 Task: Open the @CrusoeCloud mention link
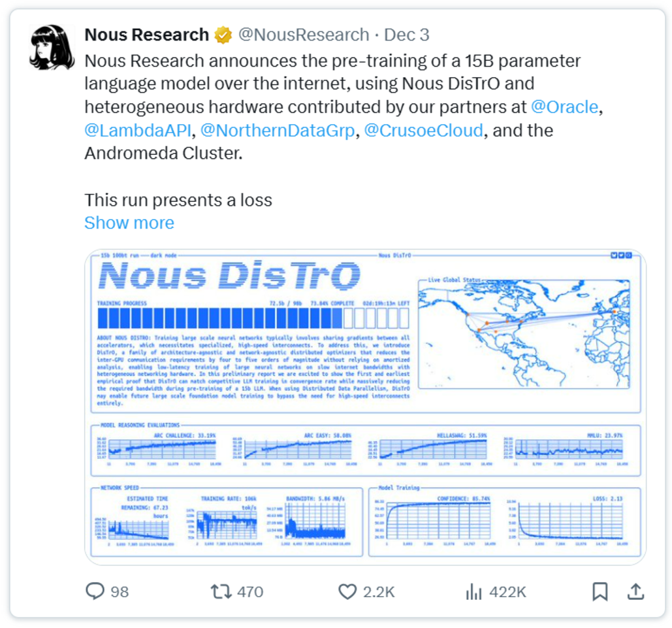point(423,131)
